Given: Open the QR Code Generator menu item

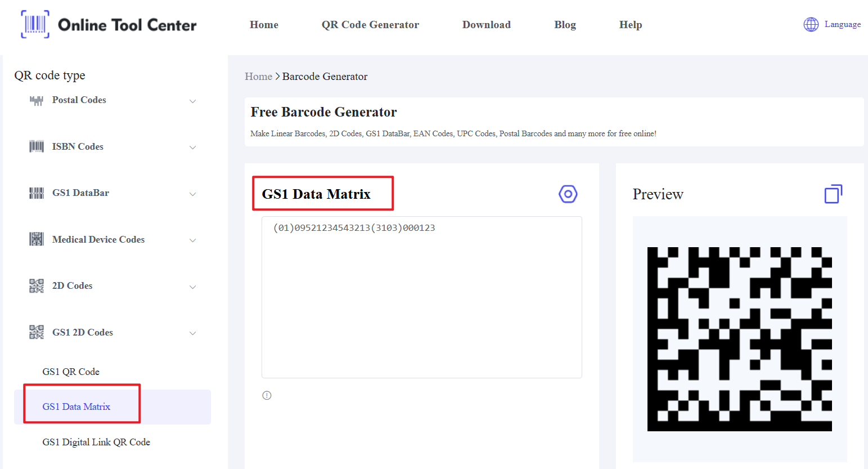Looking at the screenshot, I should [370, 25].
